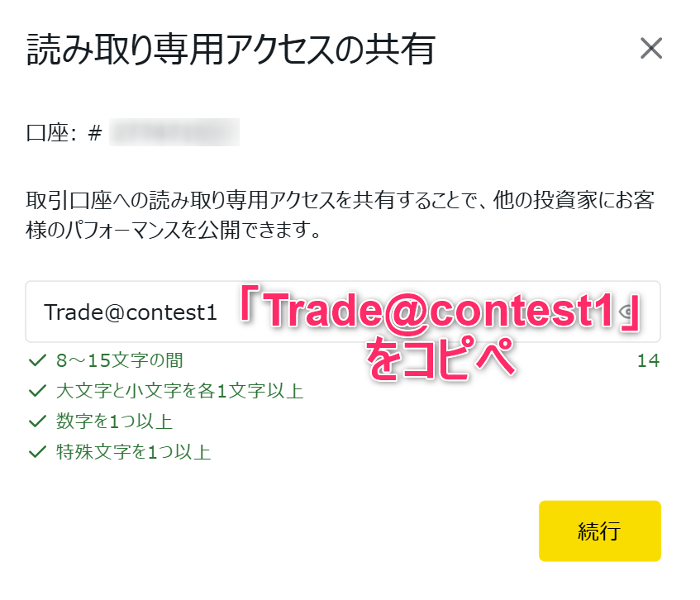This screenshot has width=700, height=600.
Task: Click the blurred account number
Action: tap(174, 132)
